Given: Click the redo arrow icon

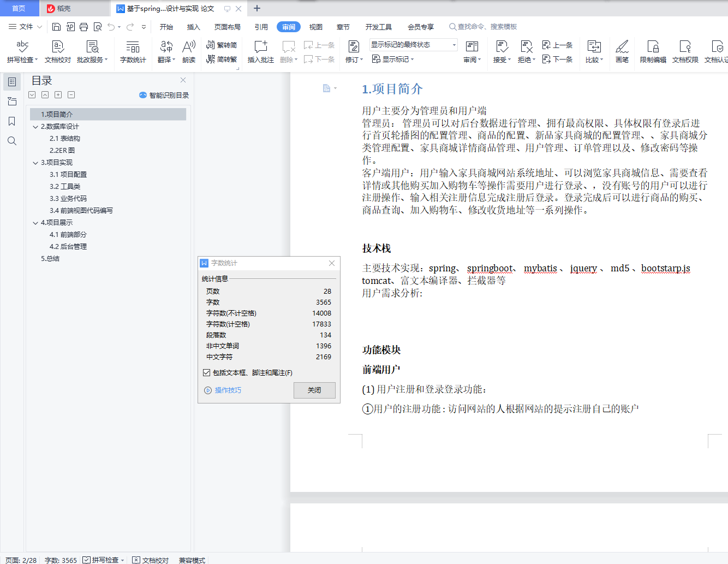Looking at the screenshot, I should [130, 27].
